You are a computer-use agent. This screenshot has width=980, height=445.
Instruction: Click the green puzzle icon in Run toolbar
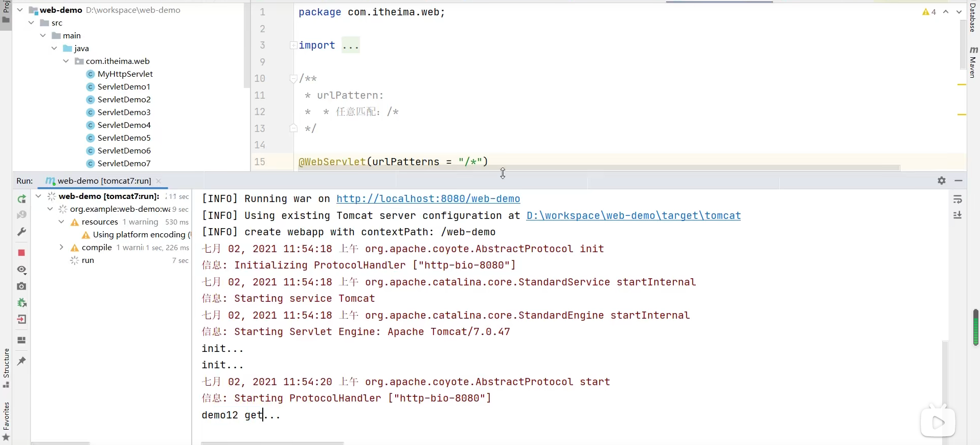point(21,303)
